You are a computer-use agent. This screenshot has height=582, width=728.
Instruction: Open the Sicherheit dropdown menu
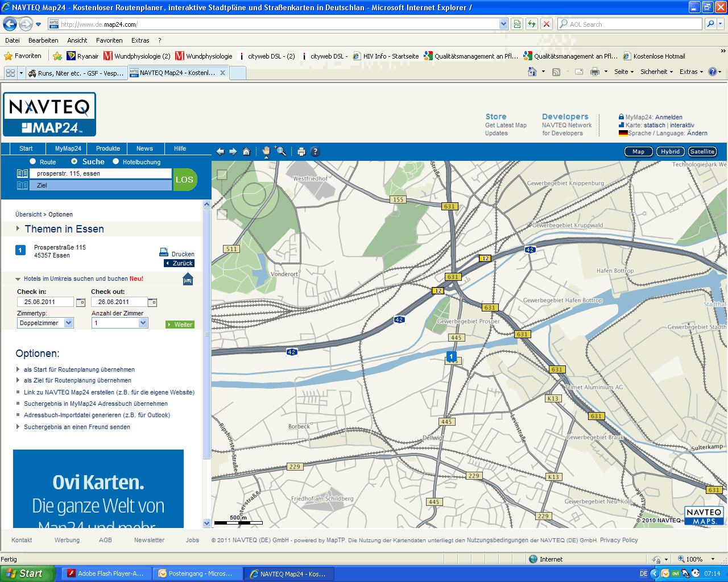[x=656, y=72]
